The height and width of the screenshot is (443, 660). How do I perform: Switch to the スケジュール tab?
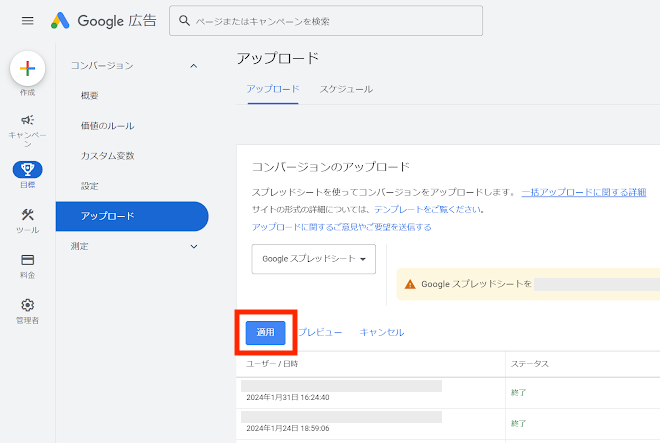[x=346, y=89]
